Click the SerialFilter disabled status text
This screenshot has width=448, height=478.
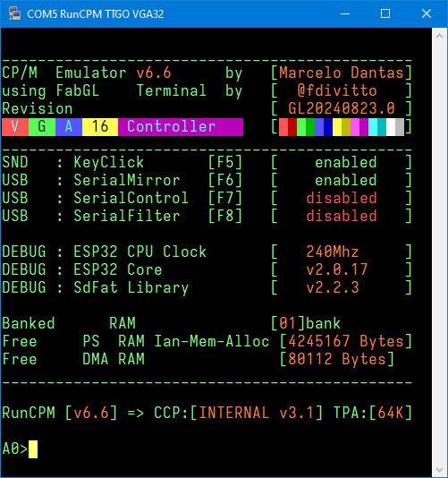point(342,216)
